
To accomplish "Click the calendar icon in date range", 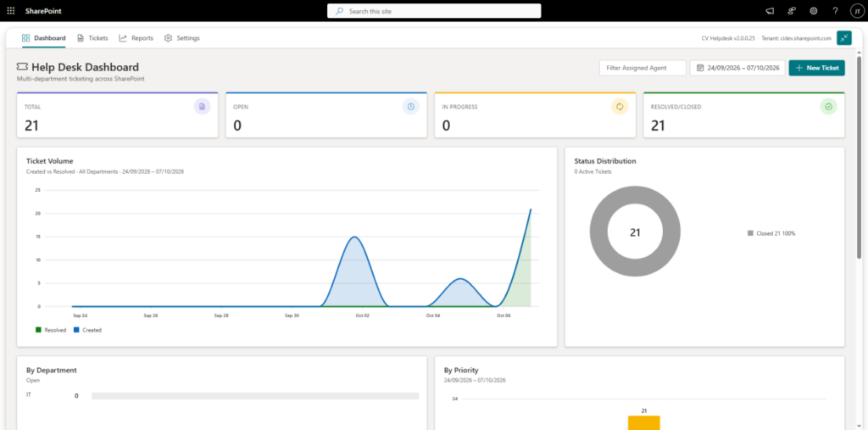I will pyautogui.click(x=700, y=68).
